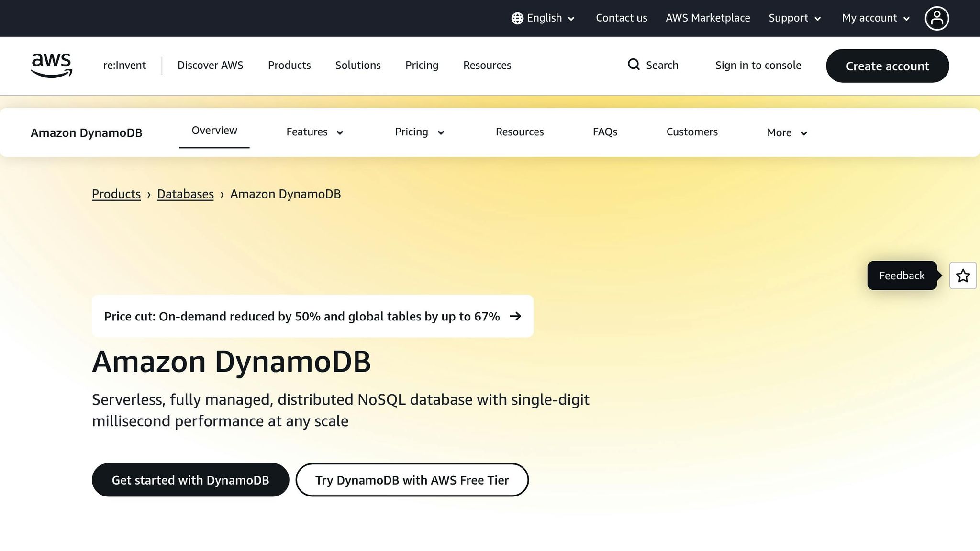The image size is (980, 551).
Task: Open the Solutions menu
Action: pos(357,65)
